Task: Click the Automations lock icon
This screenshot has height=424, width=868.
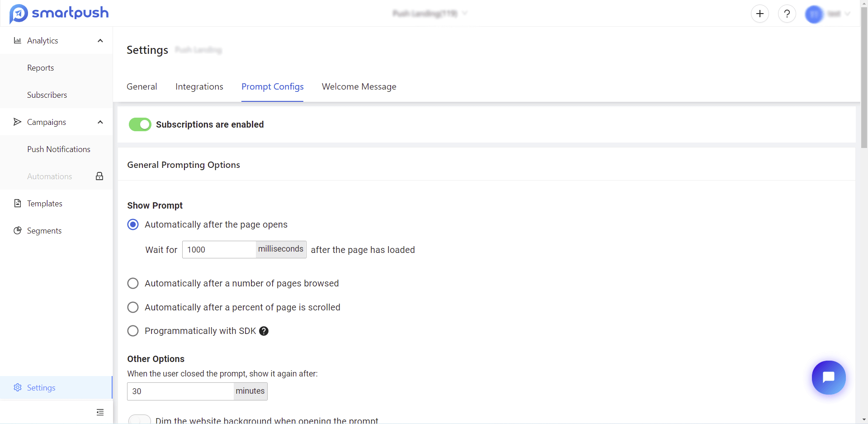Action: pos(99,176)
